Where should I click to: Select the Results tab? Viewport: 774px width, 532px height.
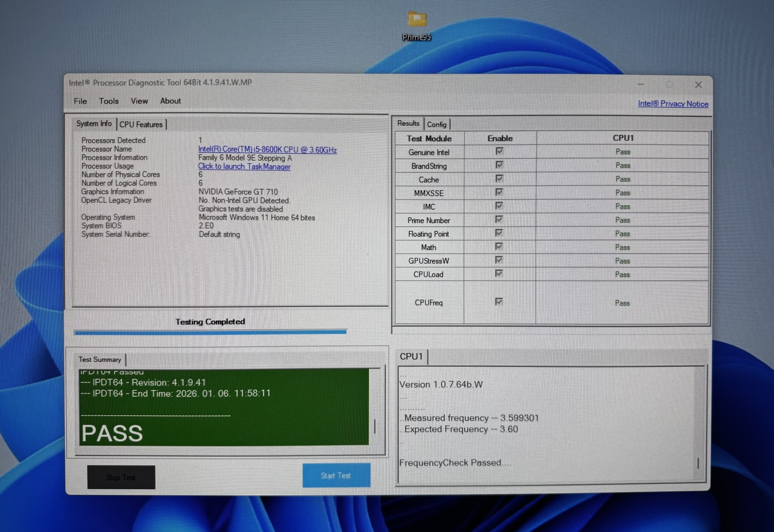pyautogui.click(x=408, y=123)
